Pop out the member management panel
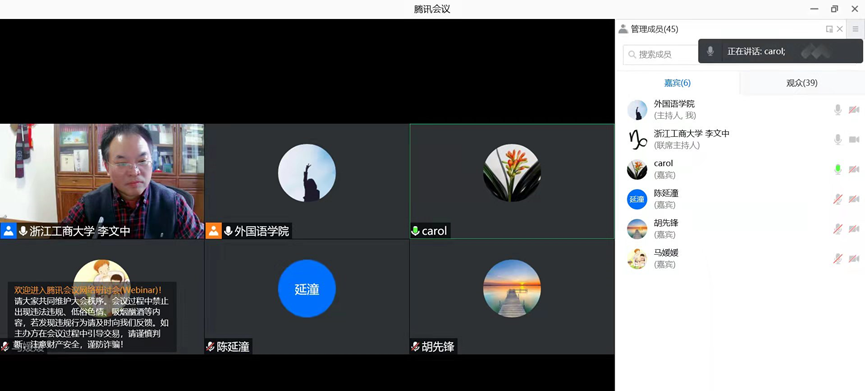The height and width of the screenshot is (391, 865). tap(829, 29)
